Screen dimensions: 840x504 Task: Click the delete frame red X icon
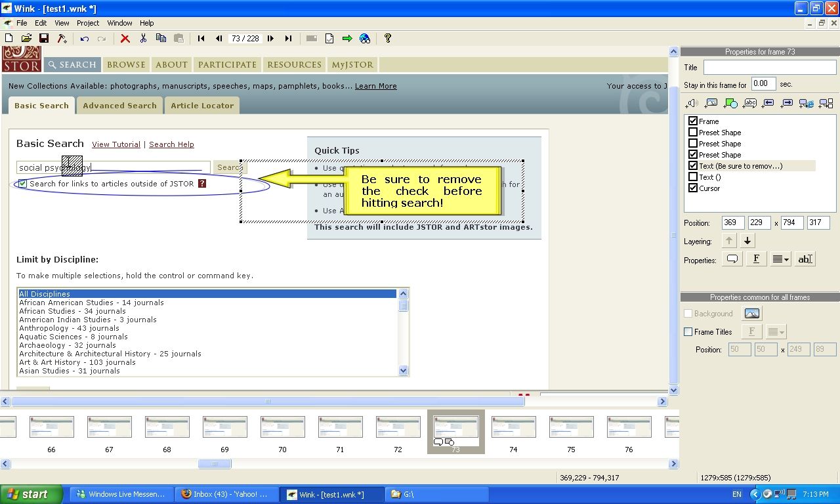[x=125, y=39]
